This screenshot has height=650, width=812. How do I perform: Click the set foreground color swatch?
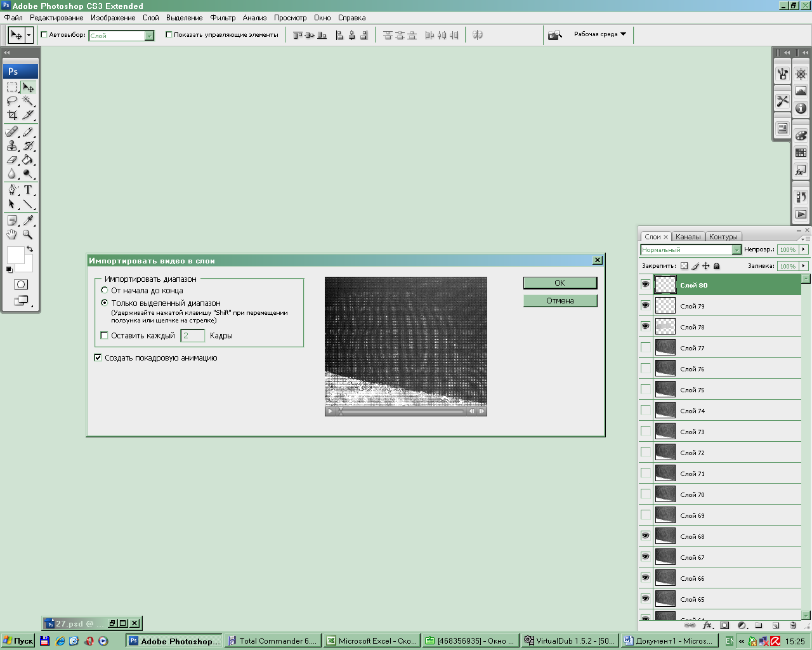[x=15, y=255]
